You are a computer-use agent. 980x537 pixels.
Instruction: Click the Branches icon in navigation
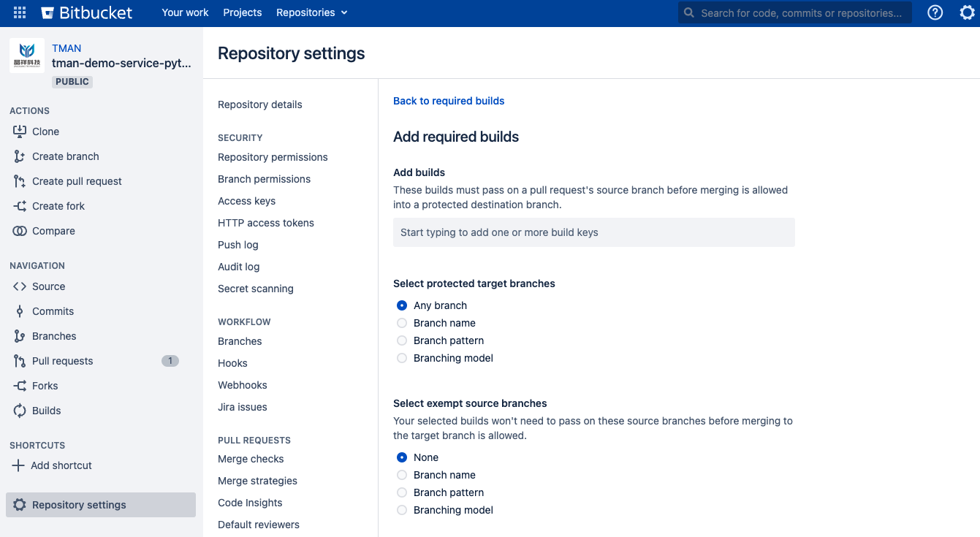pyautogui.click(x=20, y=336)
